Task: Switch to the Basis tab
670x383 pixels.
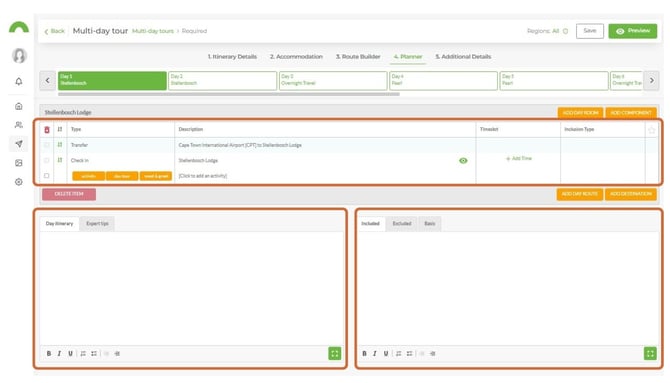Action: [430, 224]
